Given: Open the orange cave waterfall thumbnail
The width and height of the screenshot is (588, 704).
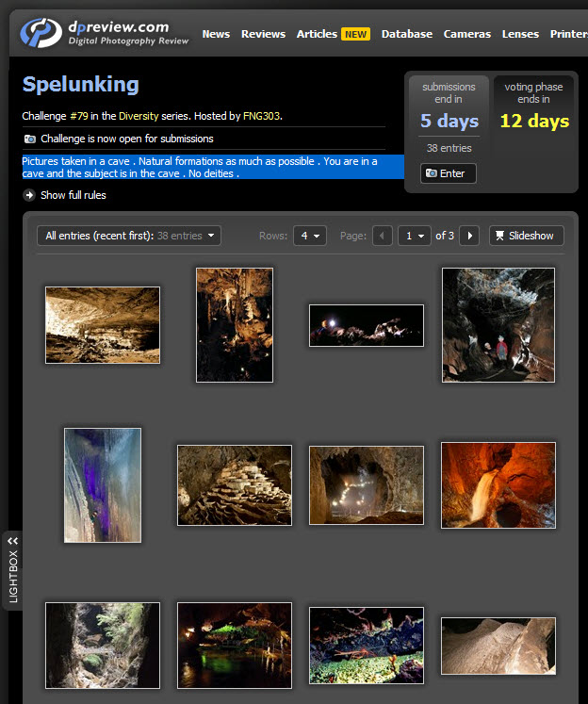Looking at the screenshot, I should pos(498,485).
